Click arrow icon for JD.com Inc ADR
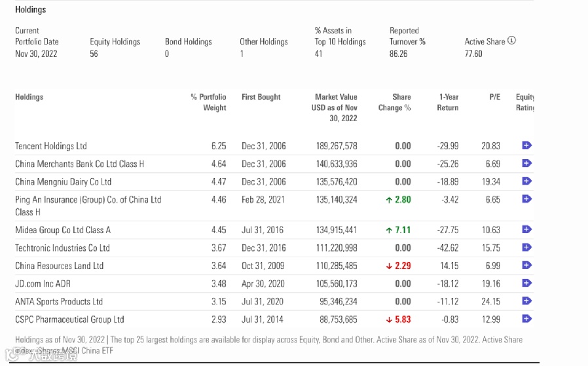Screen dimensions: 588x366 pos(526,284)
